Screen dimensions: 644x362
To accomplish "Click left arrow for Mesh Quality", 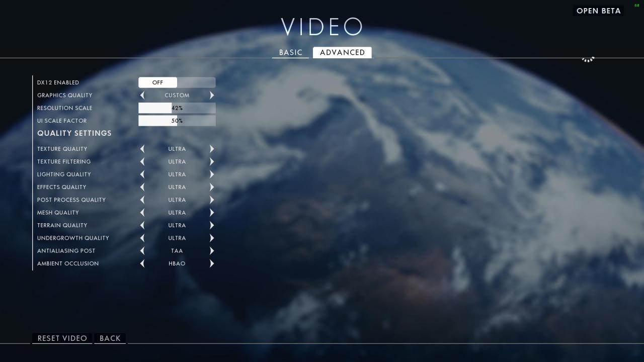I will click(x=142, y=213).
